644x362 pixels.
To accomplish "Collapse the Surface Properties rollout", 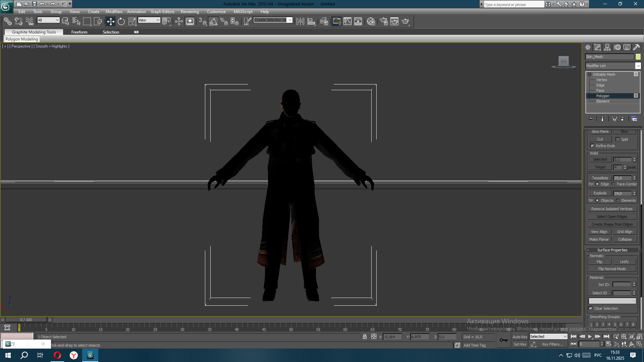I will click(588, 250).
